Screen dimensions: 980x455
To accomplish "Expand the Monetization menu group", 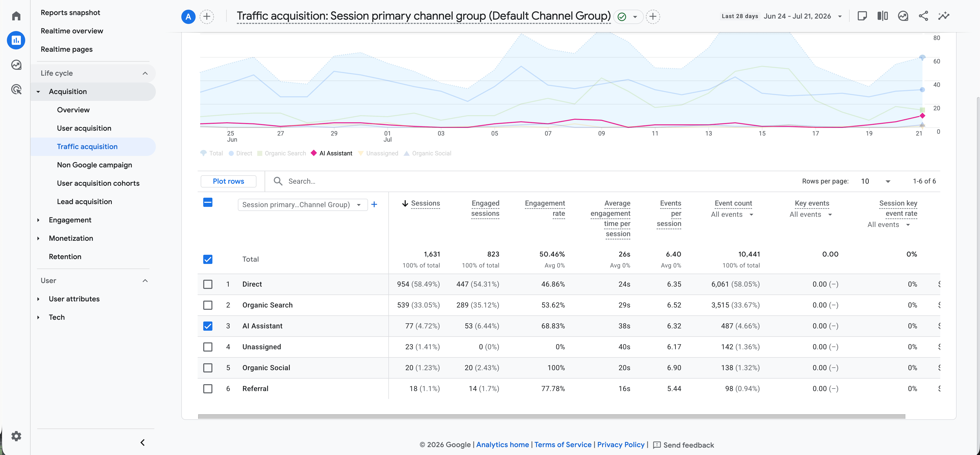I will click(38, 238).
